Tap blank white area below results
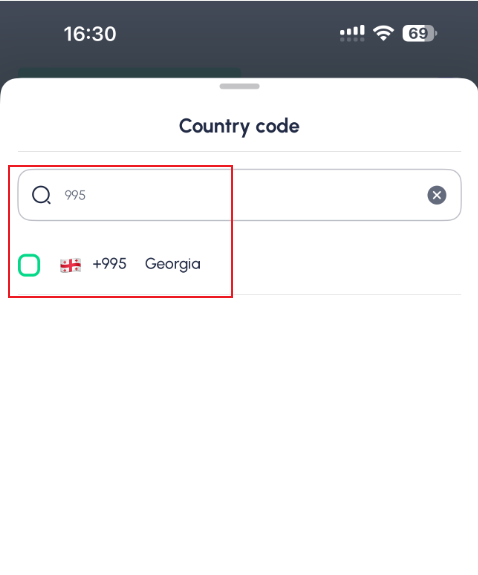Image resolution: width=478 pixels, height=575 pixels. point(239,433)
